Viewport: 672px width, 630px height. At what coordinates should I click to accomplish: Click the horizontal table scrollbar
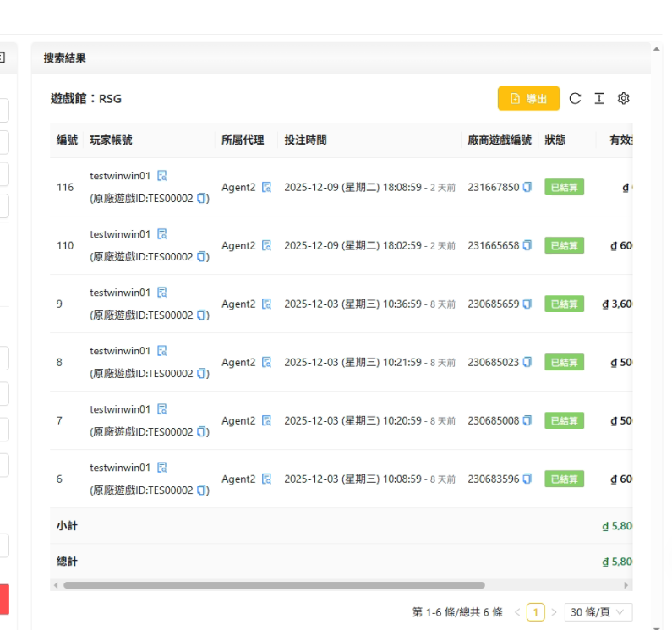tap(274, 585)
